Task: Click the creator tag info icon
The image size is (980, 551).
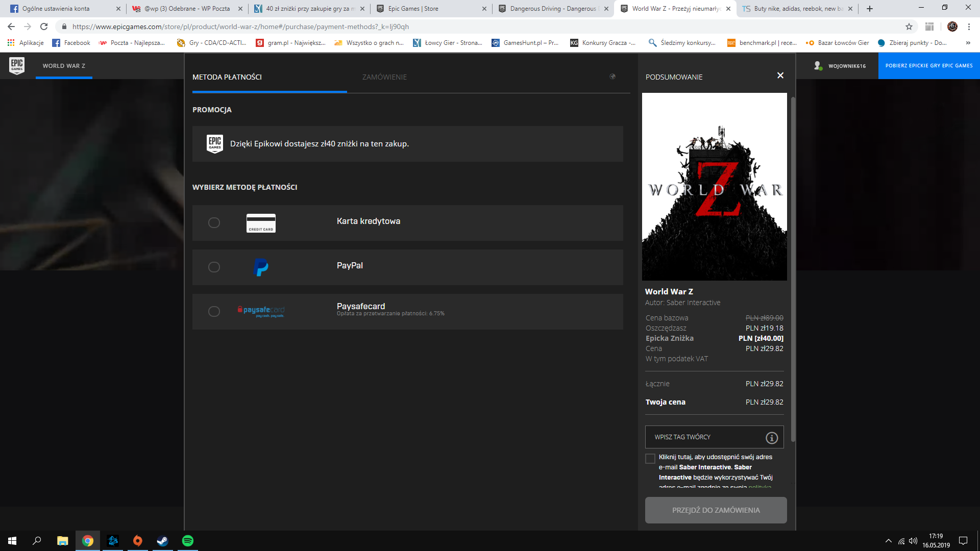Action: pos(772,438)
